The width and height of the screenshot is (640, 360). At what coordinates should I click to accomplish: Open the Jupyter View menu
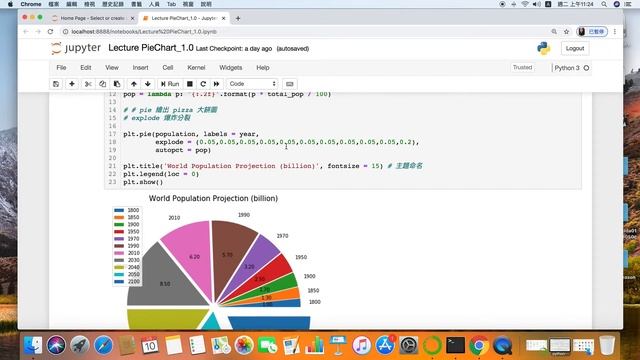[112, 68]
